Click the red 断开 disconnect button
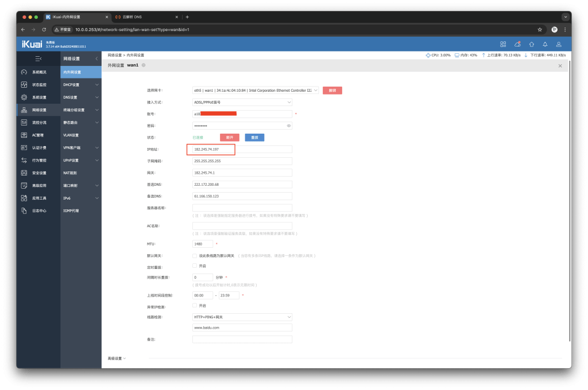588x390 pixels. (229, 138)
